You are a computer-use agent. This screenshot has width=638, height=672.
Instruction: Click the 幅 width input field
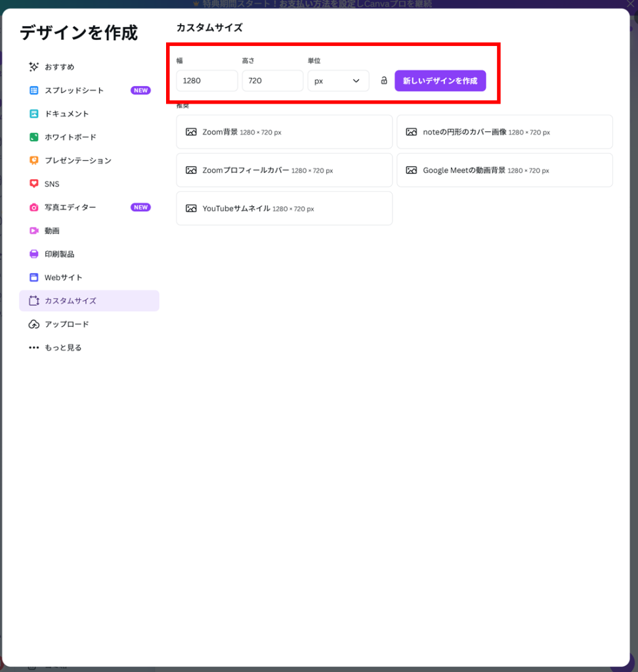(x=206, y=81)
